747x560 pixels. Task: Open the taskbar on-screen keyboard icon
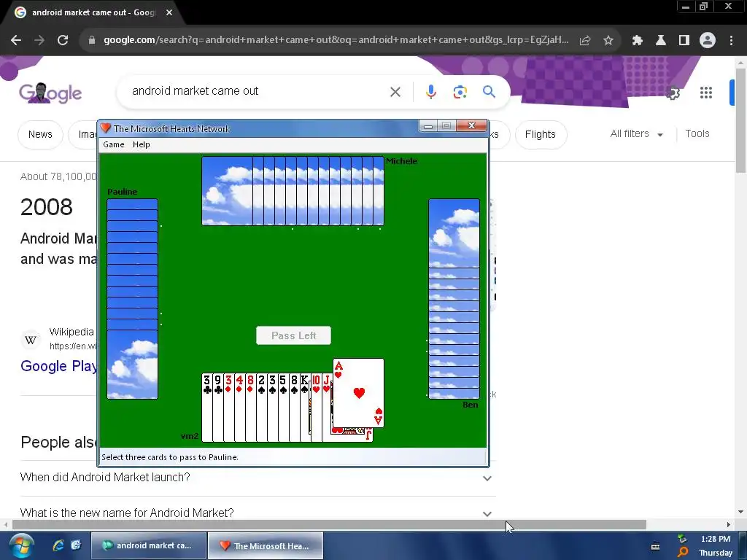point(656,546)
